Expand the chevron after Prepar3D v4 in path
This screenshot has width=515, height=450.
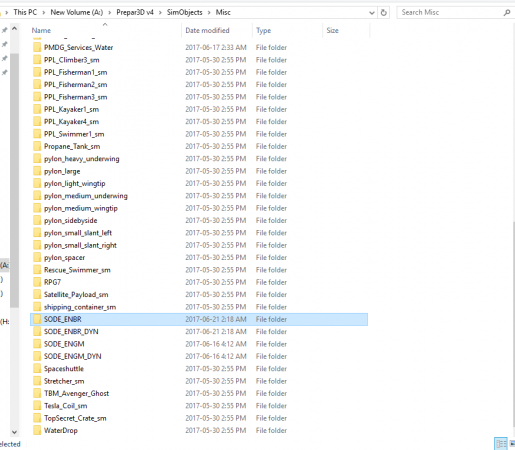(160, 13)
